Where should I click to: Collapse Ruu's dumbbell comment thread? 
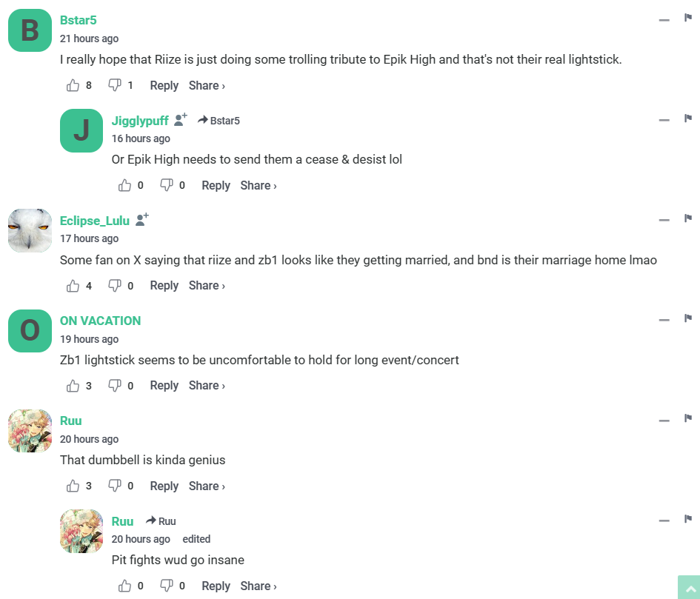(x=664, y=420)
